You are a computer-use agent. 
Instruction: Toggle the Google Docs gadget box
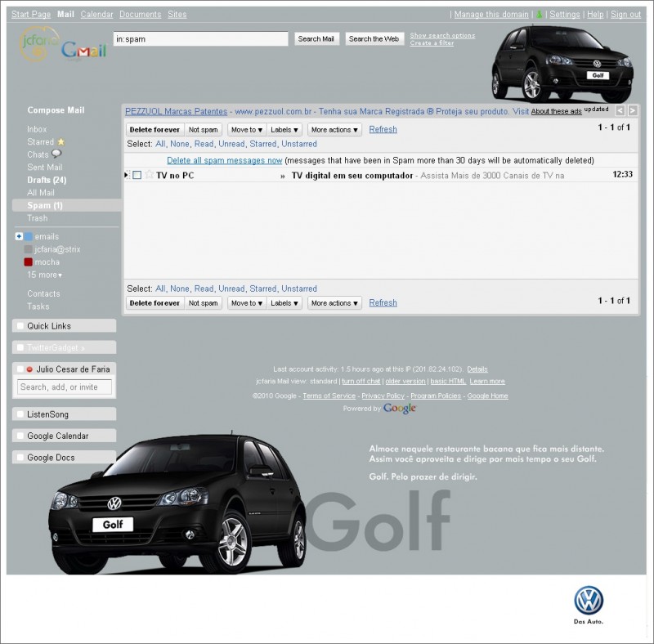[x=20, y=457]
